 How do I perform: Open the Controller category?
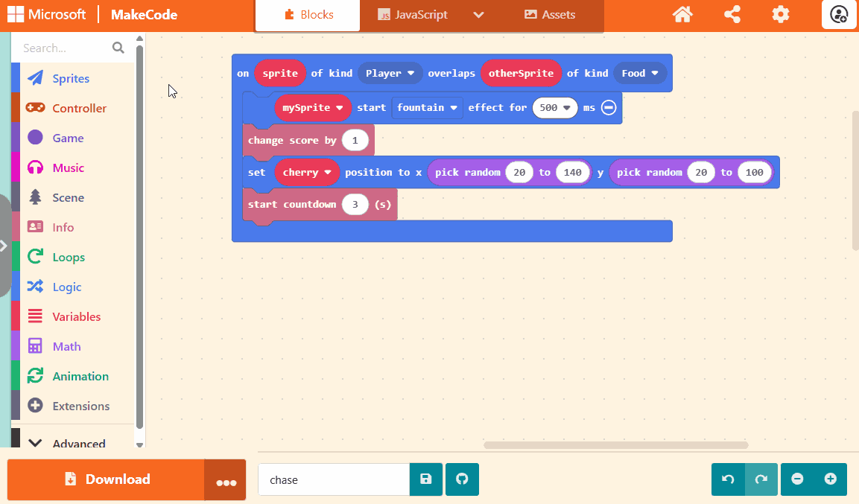[x=72, y=109]
